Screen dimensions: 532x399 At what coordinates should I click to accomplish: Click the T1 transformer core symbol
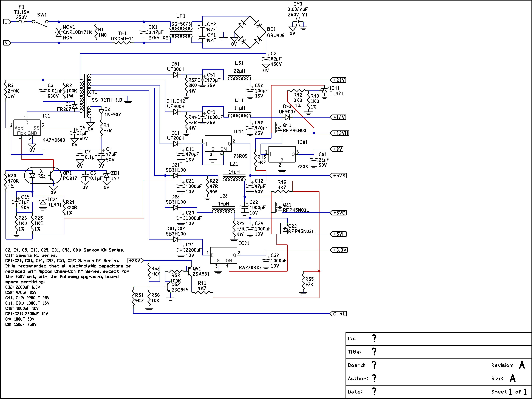coord(85,96)
